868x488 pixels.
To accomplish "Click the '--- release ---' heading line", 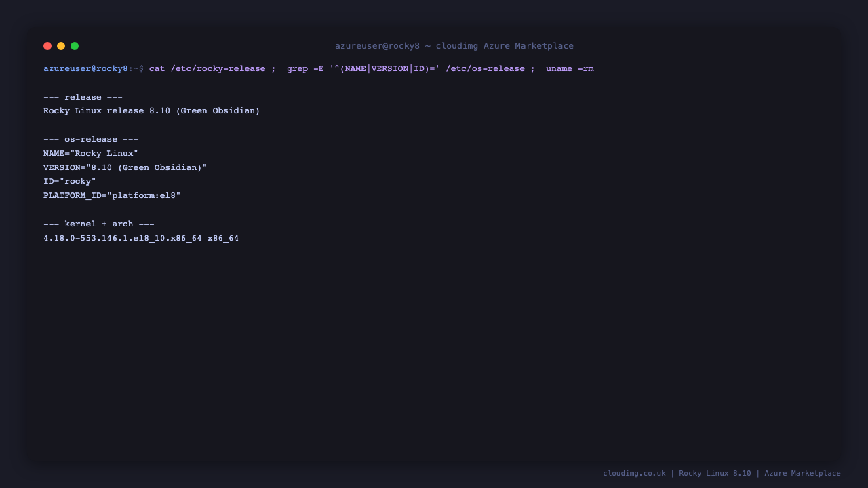I will [x=83, y=97].
